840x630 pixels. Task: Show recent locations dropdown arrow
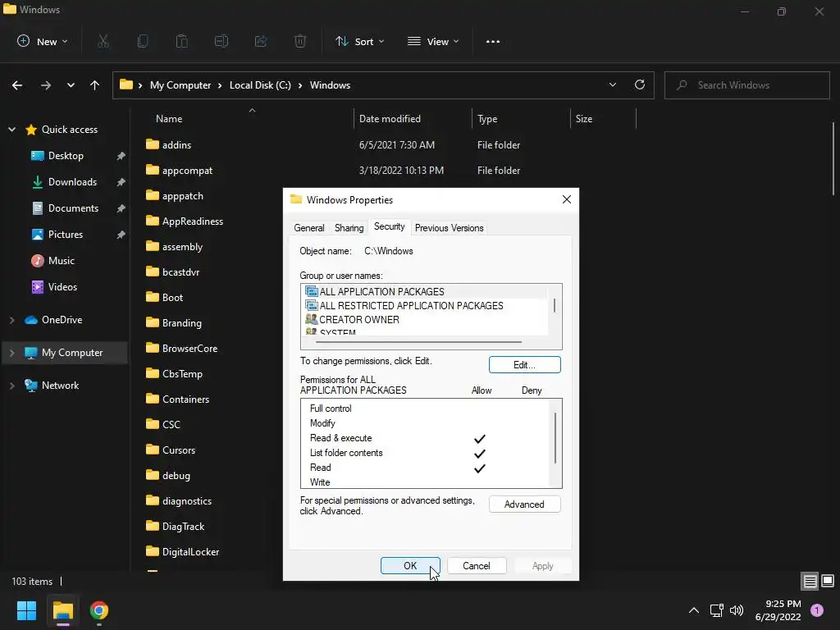pyautogui.click(x=71, y=85)
